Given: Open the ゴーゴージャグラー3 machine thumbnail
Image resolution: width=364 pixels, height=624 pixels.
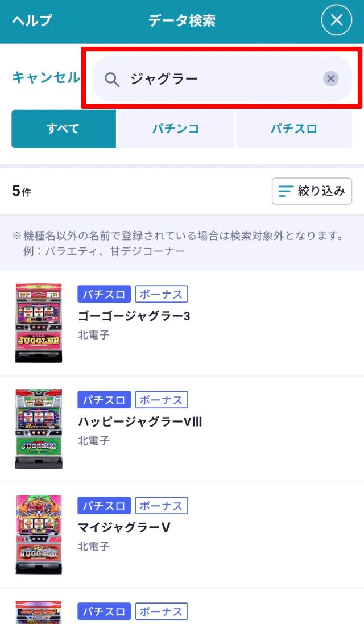Looking at the screenshot, I should pos(39,323).
